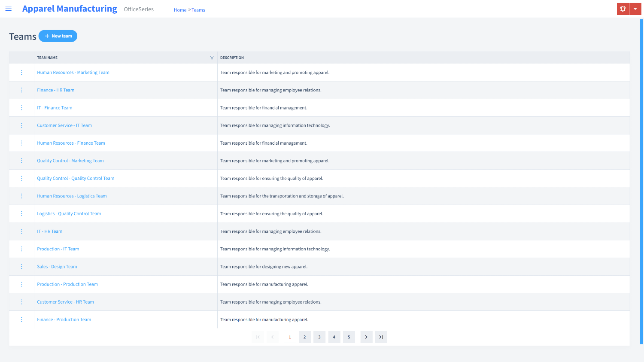Screen dimensions: 644x362
Task: Open row actions for IT - Finance Team
Action: click(21, 108)
